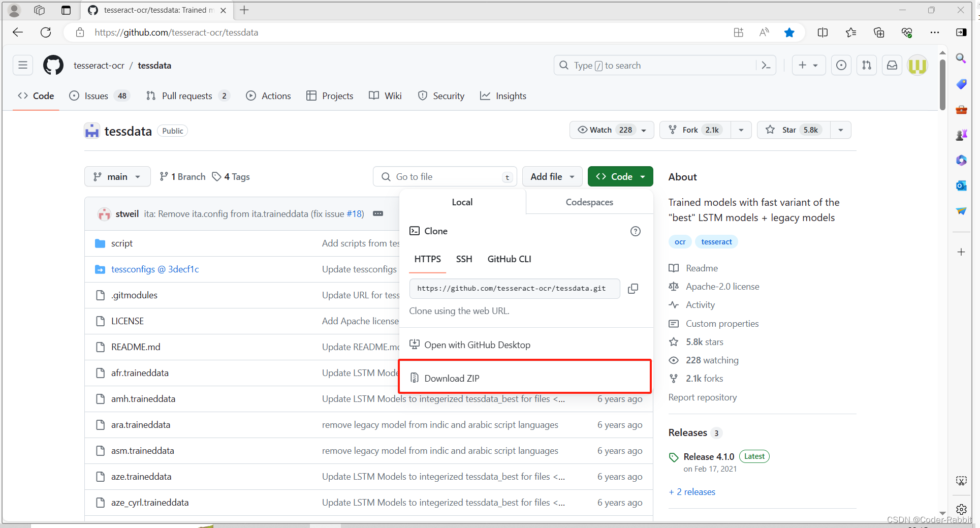Open the read aloud icon in address bar
Screen dimensions: 980x528
[764, 33]
